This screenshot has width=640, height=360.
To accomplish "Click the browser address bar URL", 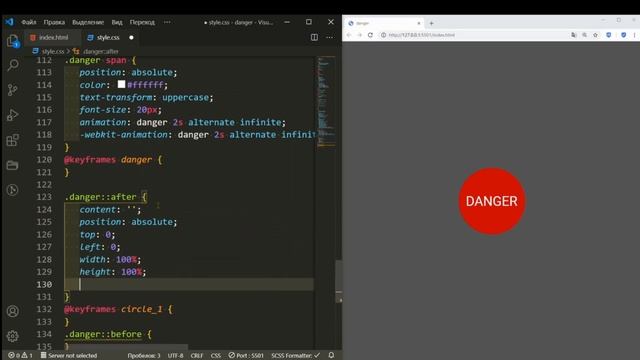I will click(422, 35).
